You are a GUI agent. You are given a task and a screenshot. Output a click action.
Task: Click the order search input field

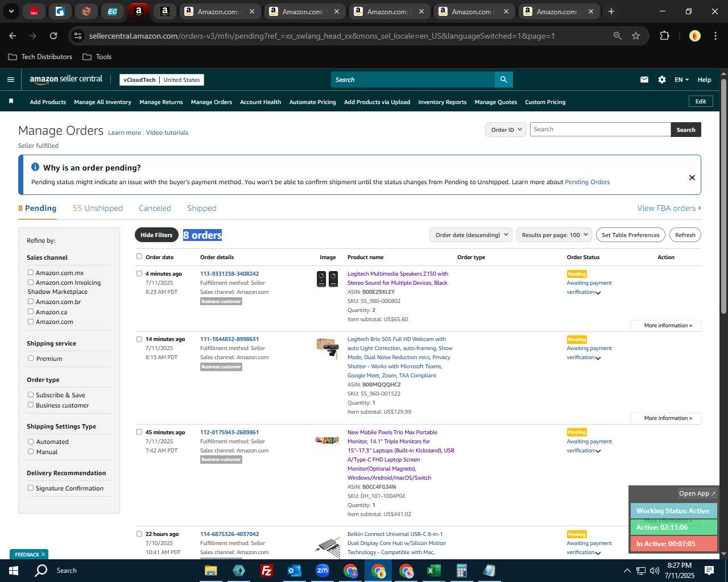(600, 130)
